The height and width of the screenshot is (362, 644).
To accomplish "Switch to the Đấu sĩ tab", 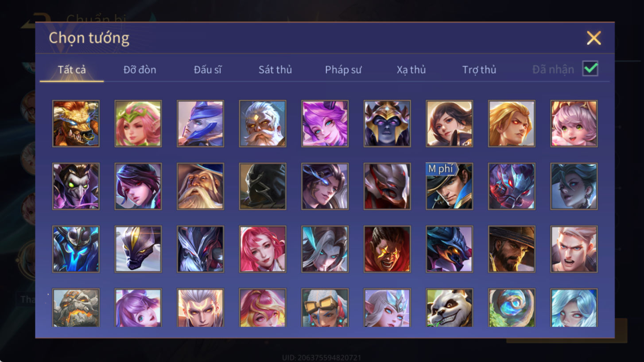I will click(x=208, y=70).
